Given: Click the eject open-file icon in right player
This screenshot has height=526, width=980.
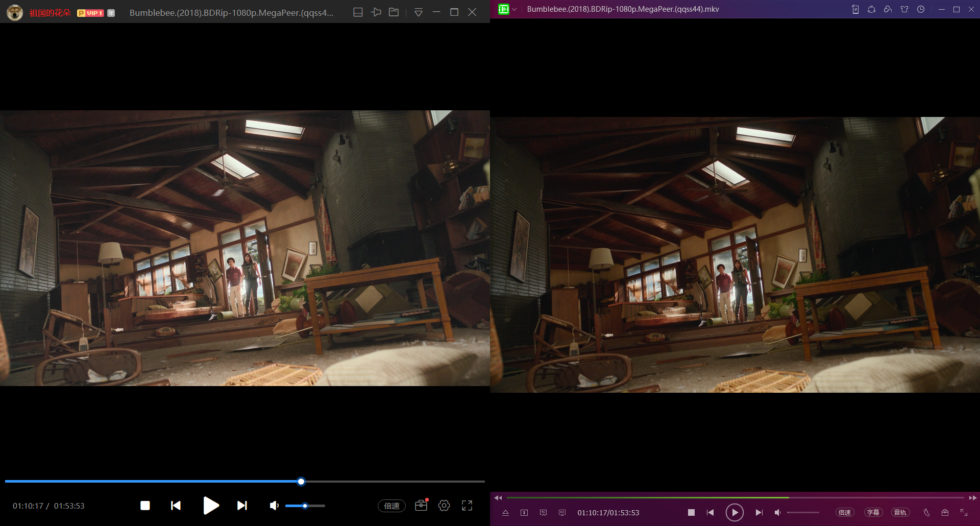Looking at the screenshot, I should (x=505, y=513).
